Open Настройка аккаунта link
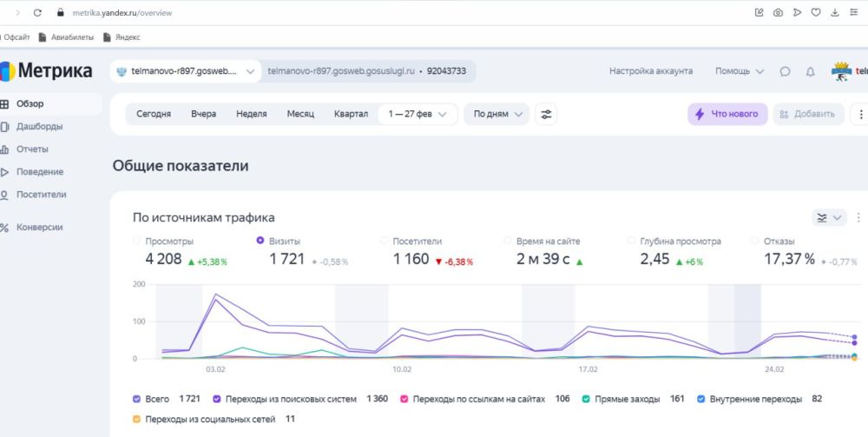This screenshot has width=868, height=437. click(650, 71)
